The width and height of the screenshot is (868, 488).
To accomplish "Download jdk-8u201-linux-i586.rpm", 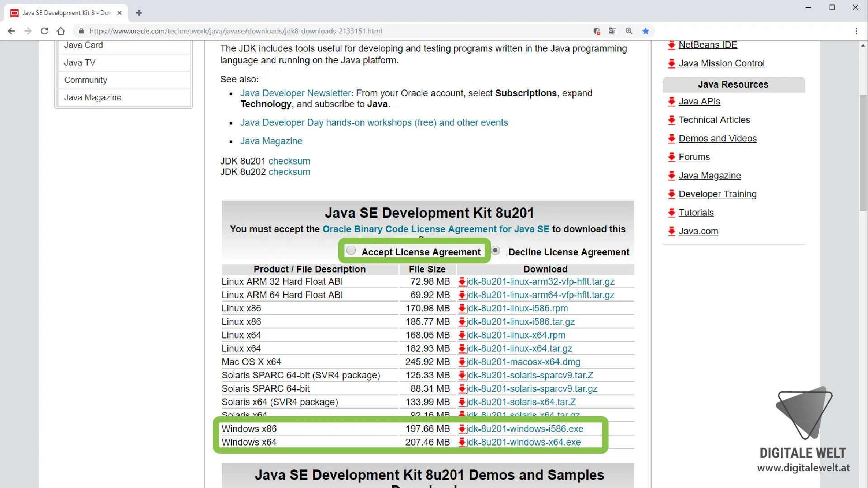I will [517, 308].
